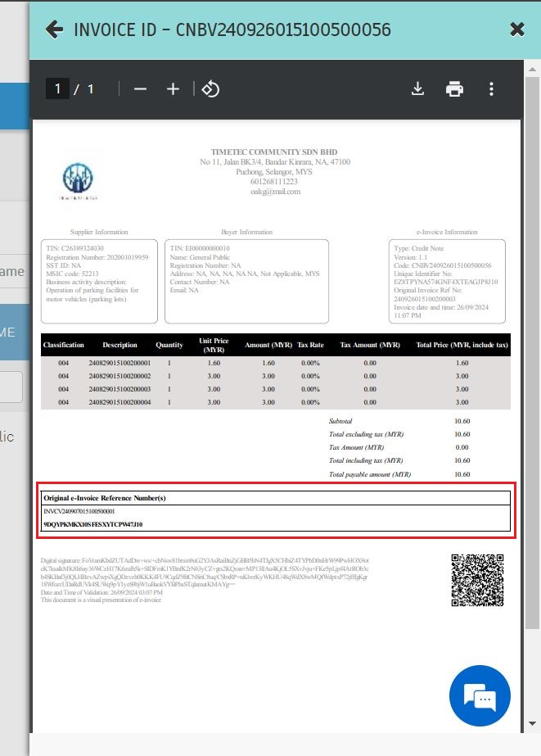The width and height of the screenshot is (541, 756).
Task: Click the oakg@mail.com email address
Action: point(275,192)
